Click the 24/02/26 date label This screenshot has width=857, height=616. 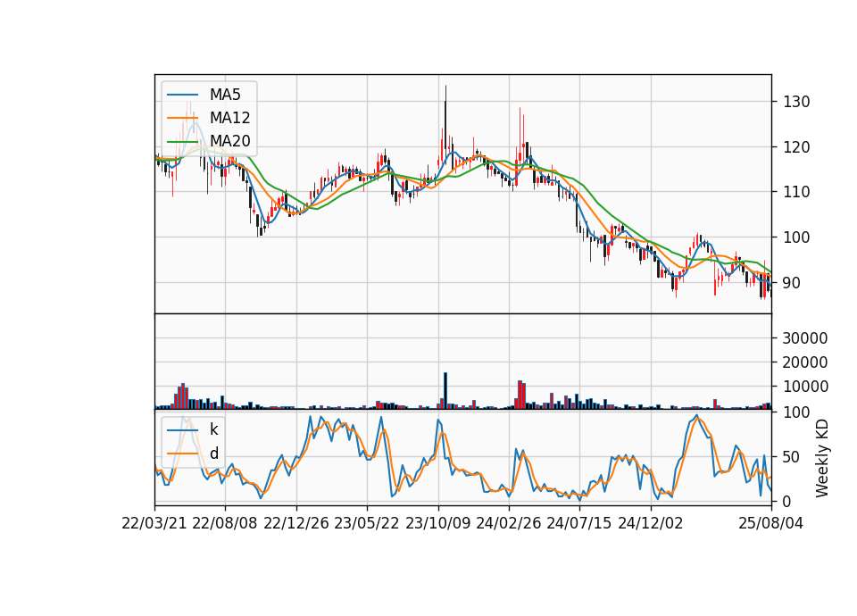coord(509,523)
